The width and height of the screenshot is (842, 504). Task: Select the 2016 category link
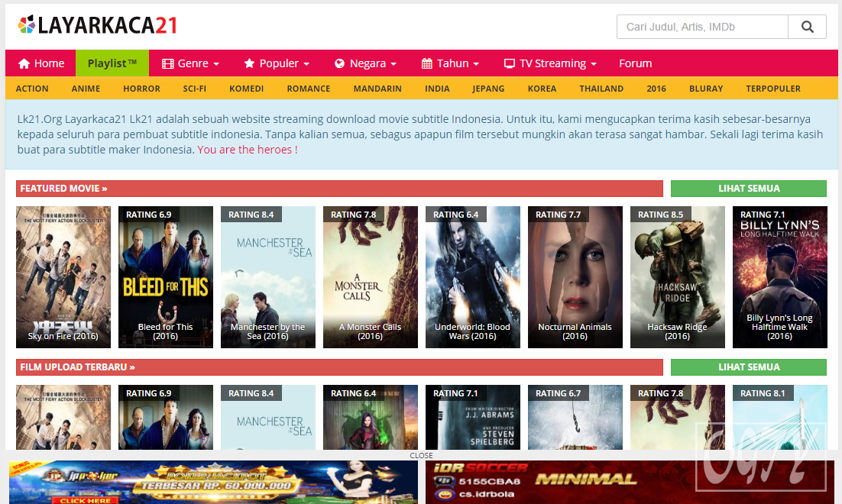tap(656, 89)
